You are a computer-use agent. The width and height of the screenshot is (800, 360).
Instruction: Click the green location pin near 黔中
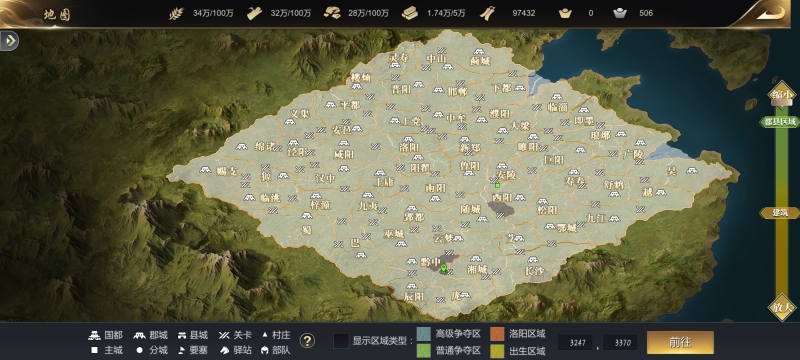(443, 269)
